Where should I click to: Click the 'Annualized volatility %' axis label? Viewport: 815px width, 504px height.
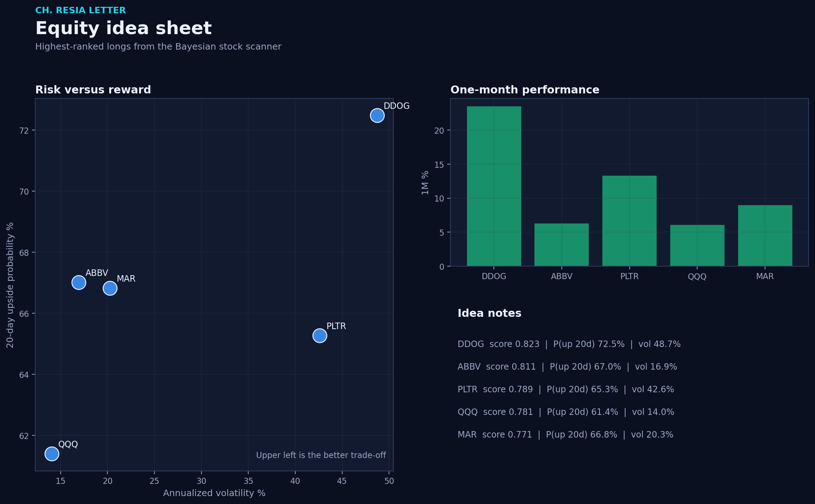pos(214,493)
